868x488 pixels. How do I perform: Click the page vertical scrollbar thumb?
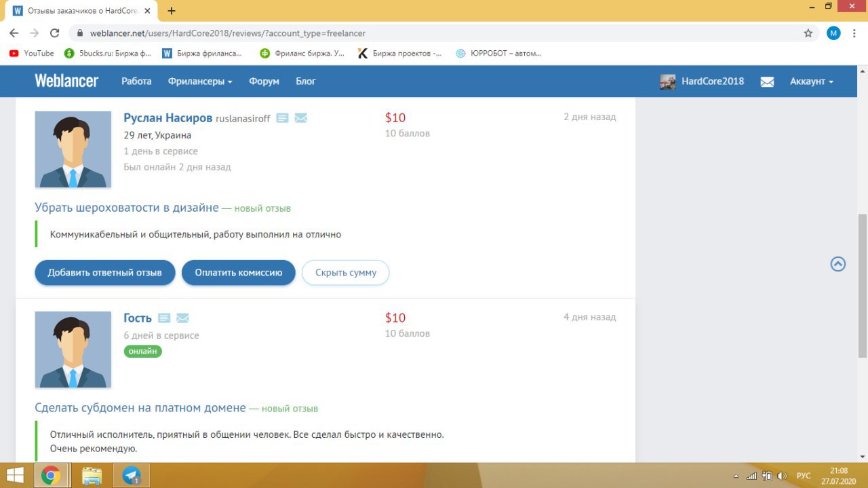[x=862, y=285]
